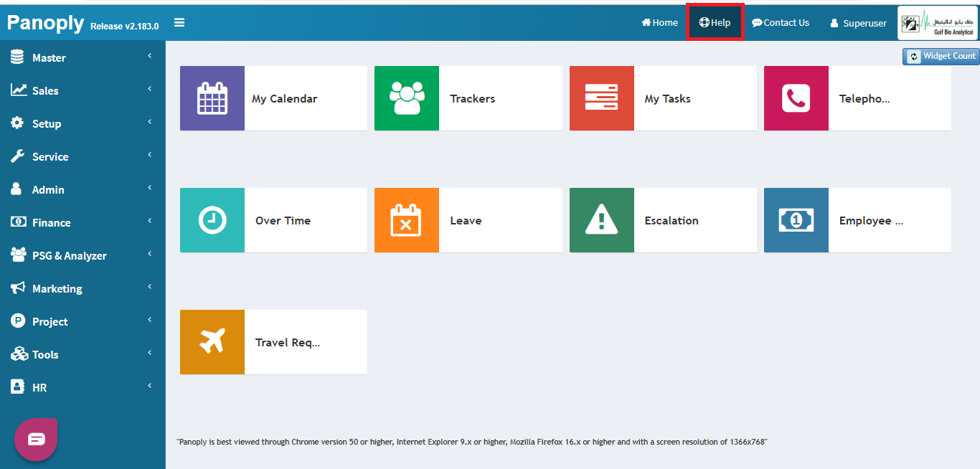Expand the Setup menu chevron
980x469 pixels.
(x=150, y=122)
